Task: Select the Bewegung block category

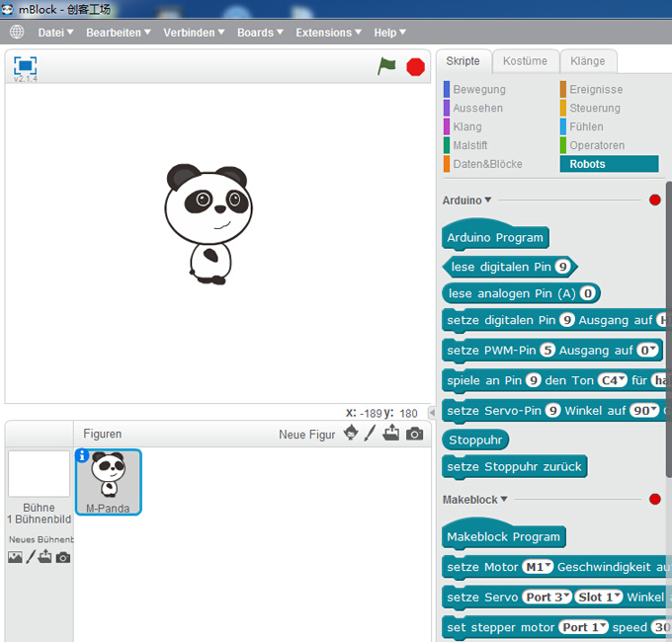Action: tap(479, 90)
